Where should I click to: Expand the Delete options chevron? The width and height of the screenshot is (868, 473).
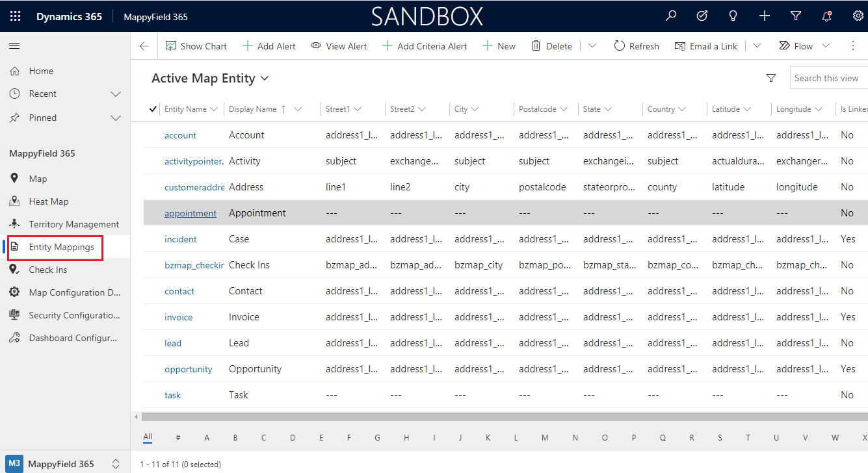[592, 46]
